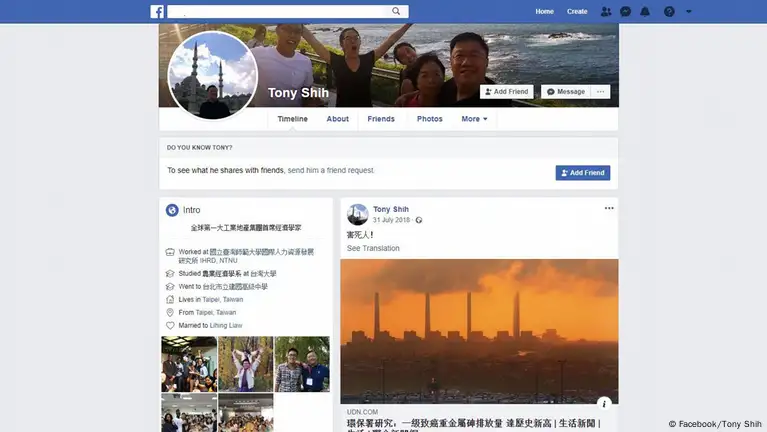Expand the account dropdown arrow in top bar
The width and height of the screenshot is (767, 432).
(689, 12)
